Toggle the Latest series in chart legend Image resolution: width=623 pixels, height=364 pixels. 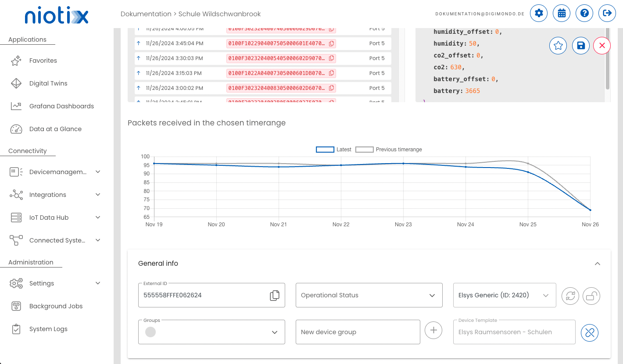[325, 150]
